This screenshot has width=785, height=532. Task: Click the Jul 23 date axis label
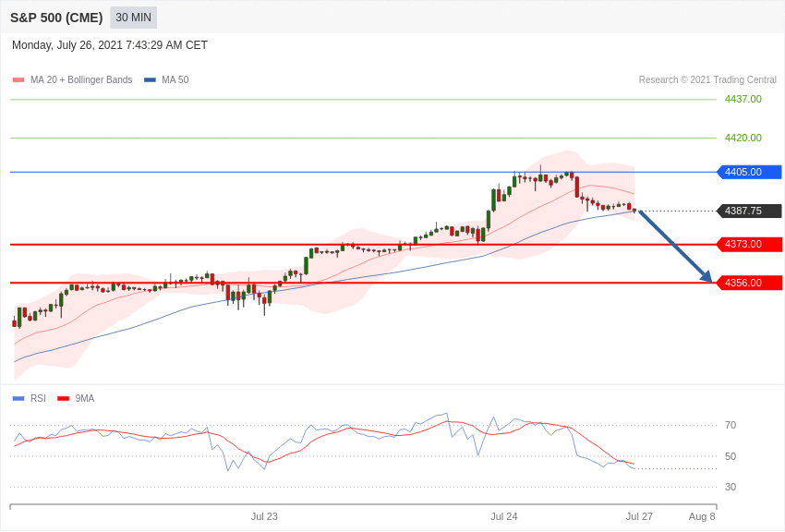[x=264, y=516]
